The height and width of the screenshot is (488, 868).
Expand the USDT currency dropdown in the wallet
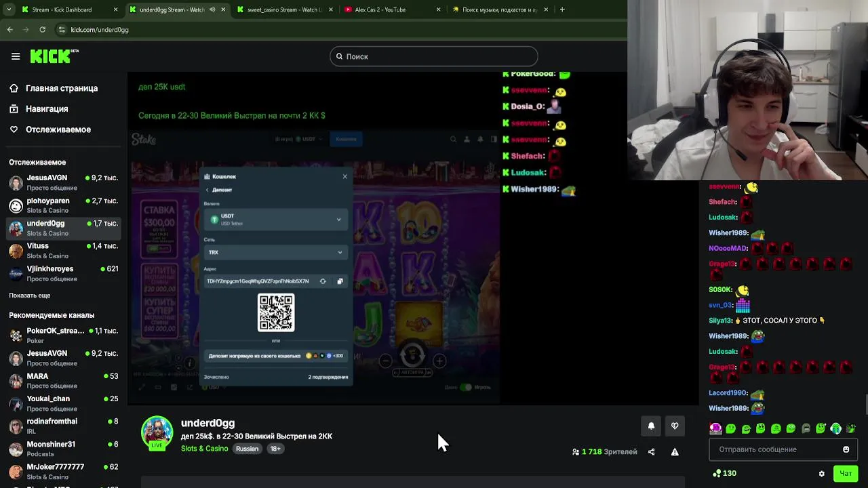coord(276,219)
